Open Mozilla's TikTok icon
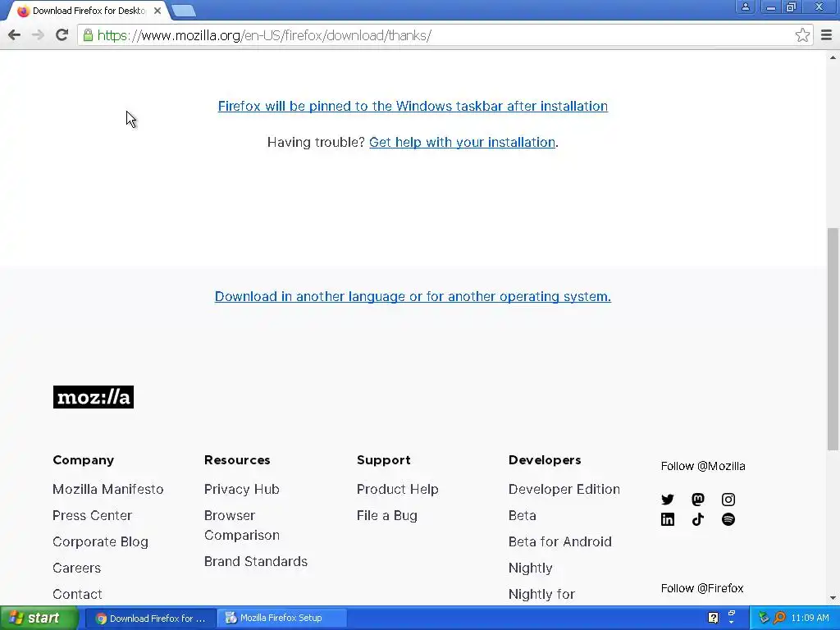The width and height of the screenshot is (840, 630). (x=698, y=519)
